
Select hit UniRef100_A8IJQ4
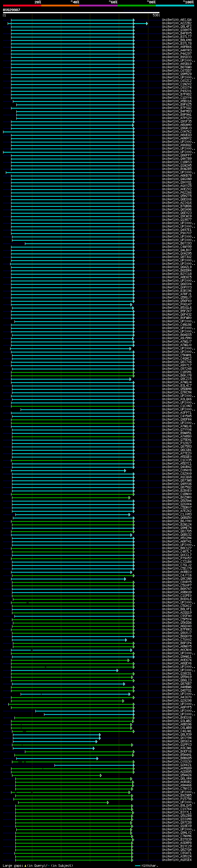[177, 20]
